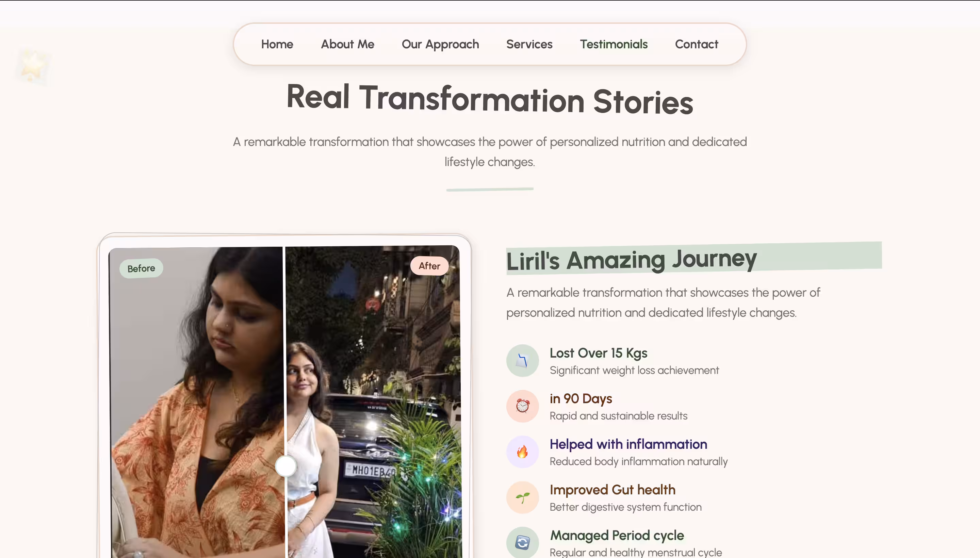980x558 pixels.
Task: Click the period cycle refresh icon
Action: tap(522, 542)
